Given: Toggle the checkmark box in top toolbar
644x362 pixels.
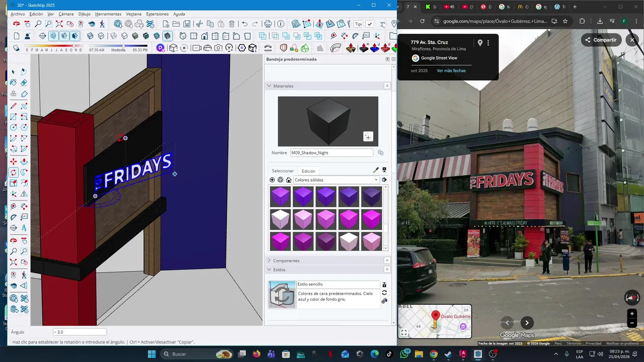Looking at the screenshot, I should pyautogui.click(x=369, y=24).
